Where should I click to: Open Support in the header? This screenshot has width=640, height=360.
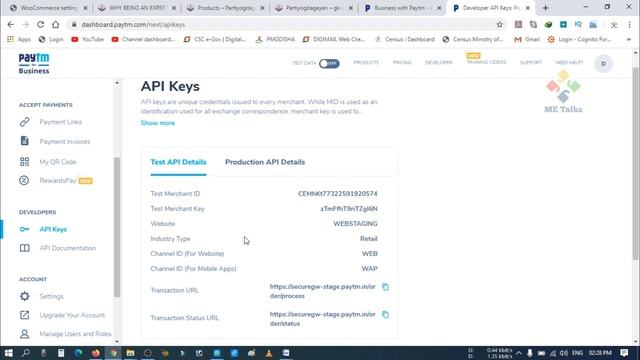pos(531,62)
